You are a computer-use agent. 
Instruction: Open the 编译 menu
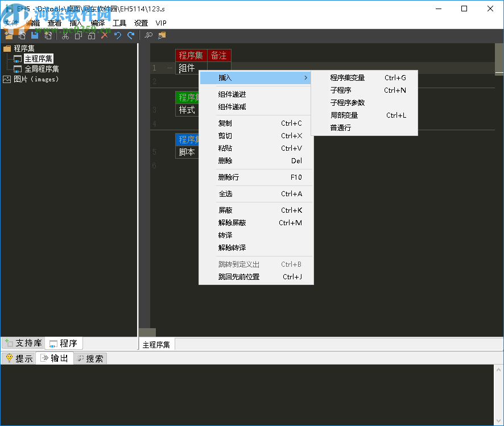(x=98, y=23)
